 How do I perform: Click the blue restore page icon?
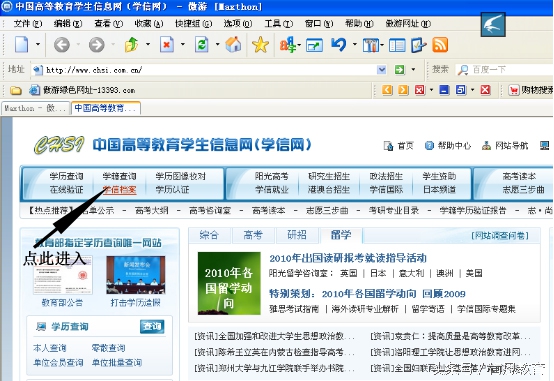coord(461,90)
